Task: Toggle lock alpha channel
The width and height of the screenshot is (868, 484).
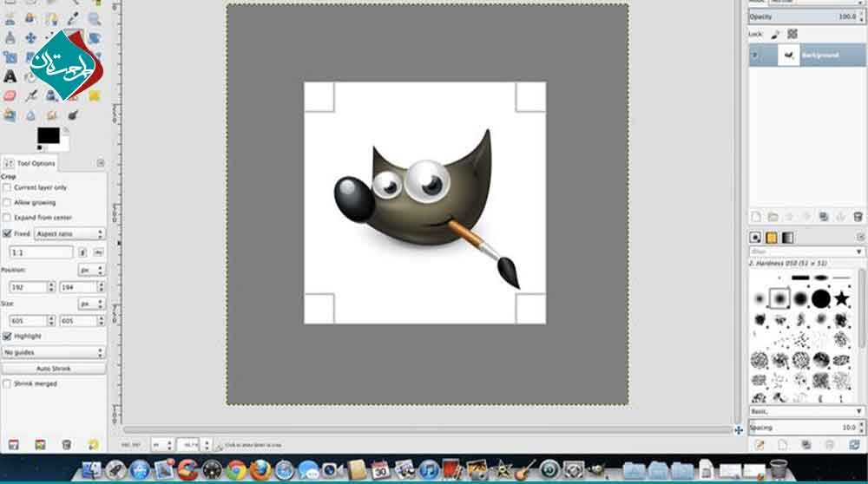Action: point(792,35)
